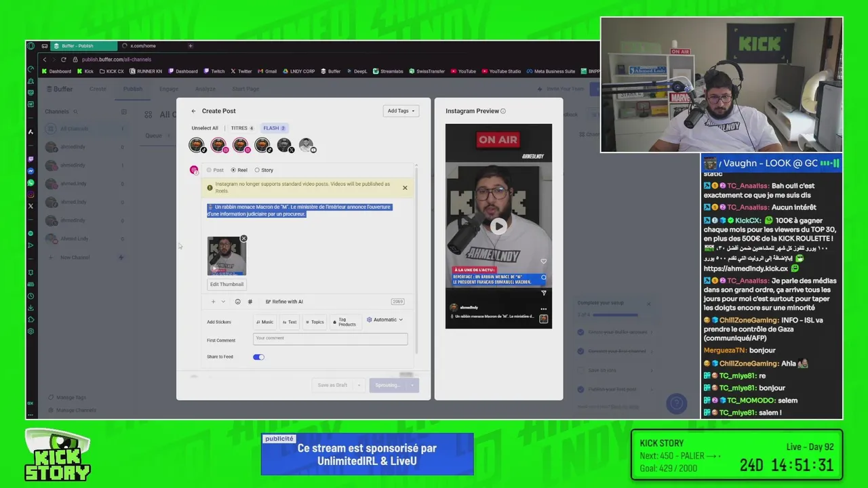Open the Publish tab in Buffer
868x488 pixels.
[133, 89]
